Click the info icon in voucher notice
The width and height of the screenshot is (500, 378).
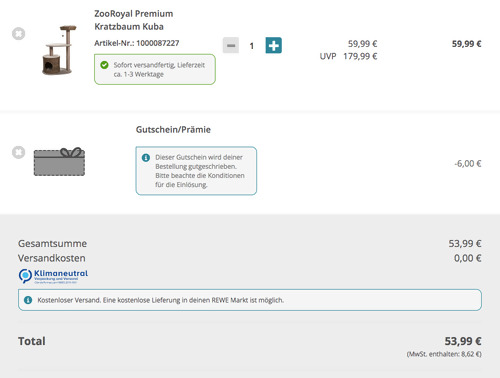[x=146, y=157]
